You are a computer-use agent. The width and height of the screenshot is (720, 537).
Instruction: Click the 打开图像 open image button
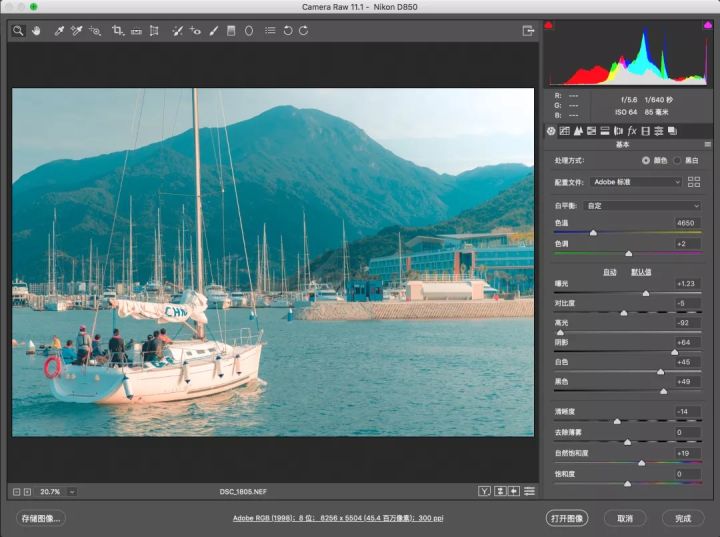coord(567,518)
